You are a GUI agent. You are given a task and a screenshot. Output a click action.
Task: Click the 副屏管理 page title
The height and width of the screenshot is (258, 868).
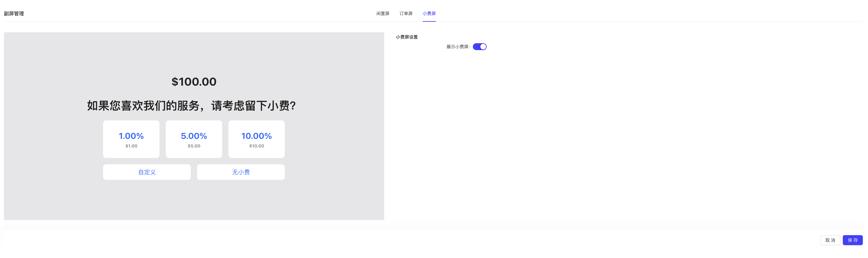(x=14, y=13)
